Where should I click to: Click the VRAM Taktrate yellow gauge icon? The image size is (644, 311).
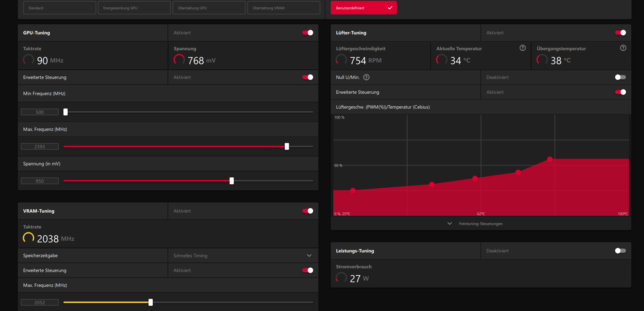tap(29, 238)
